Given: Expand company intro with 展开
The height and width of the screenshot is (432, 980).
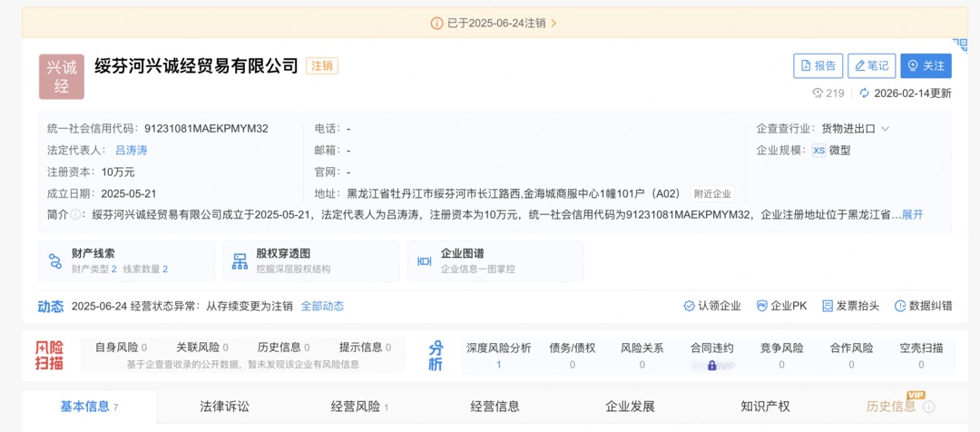Looking at the screenshot, I should [912, 215].
